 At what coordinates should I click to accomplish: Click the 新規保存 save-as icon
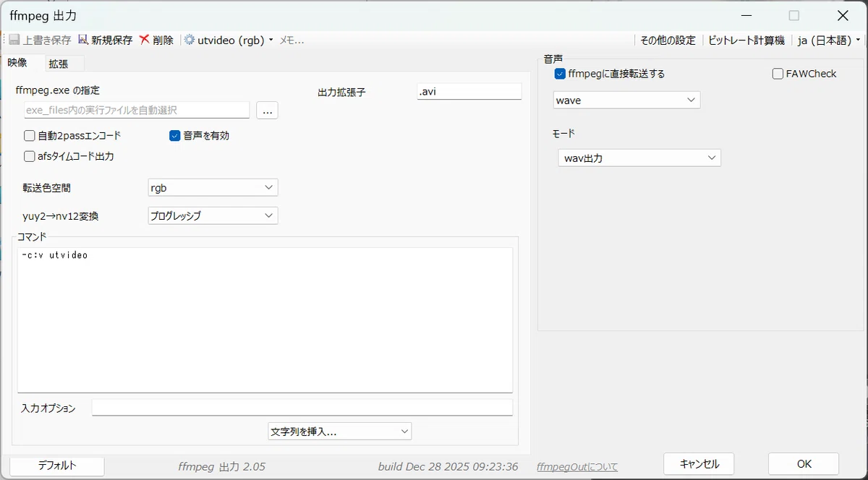(83, 40)
